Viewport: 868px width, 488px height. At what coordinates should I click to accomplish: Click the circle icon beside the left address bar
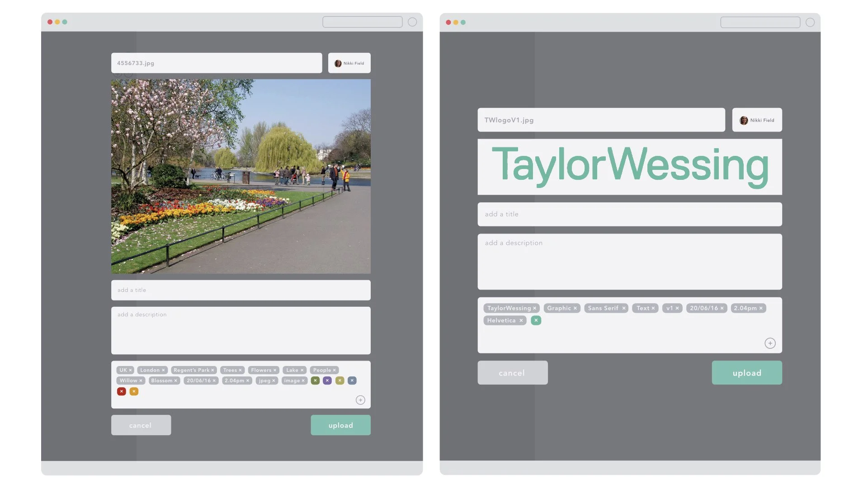pos(412,22)
